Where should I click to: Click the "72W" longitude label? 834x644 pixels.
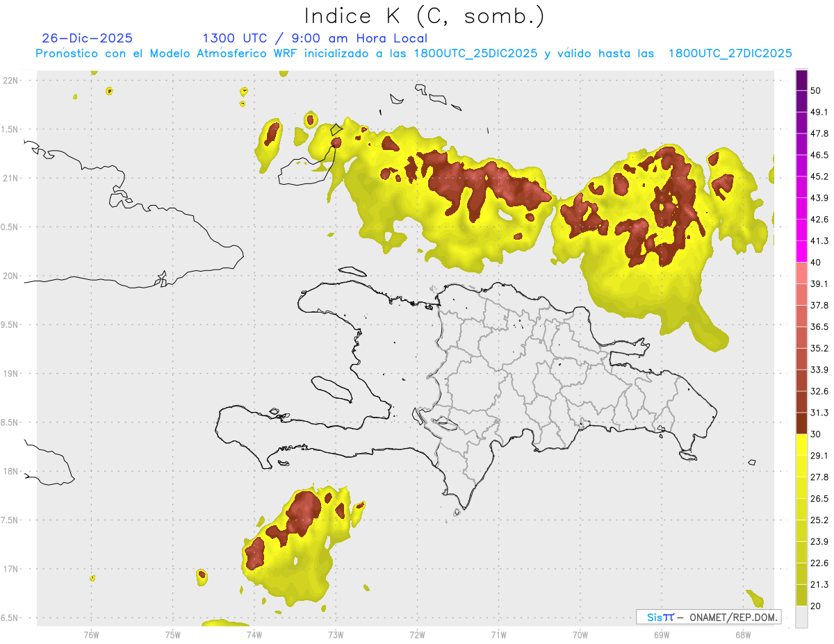coord(417,634)
